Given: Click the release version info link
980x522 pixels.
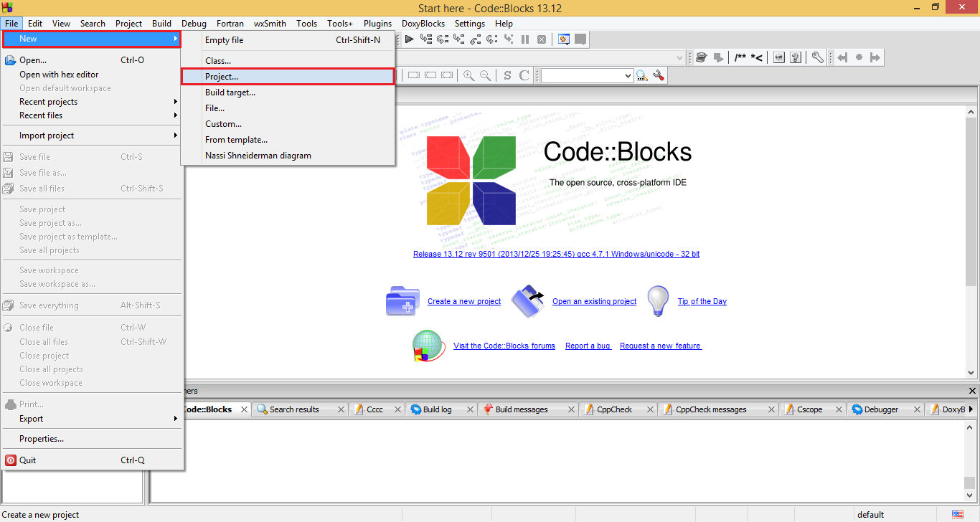Looking at the screenshot, I should point(556,254).
